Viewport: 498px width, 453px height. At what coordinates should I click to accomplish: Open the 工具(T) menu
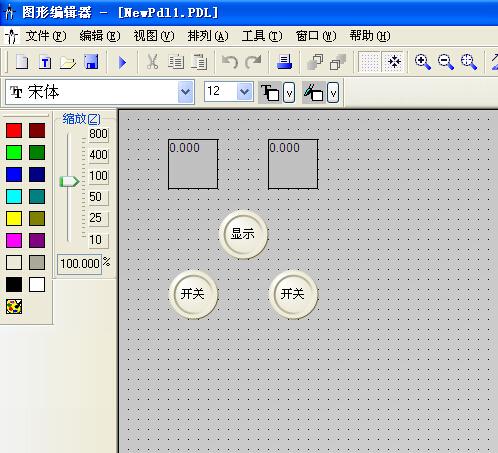tap(262, 36)
